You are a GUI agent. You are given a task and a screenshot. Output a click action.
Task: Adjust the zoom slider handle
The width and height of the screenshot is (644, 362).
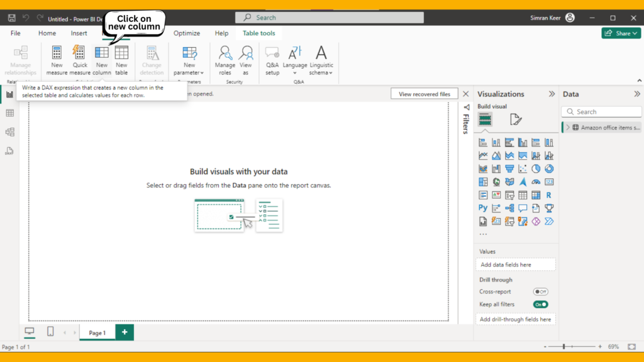pyautogui.click(x=564, y=347)
